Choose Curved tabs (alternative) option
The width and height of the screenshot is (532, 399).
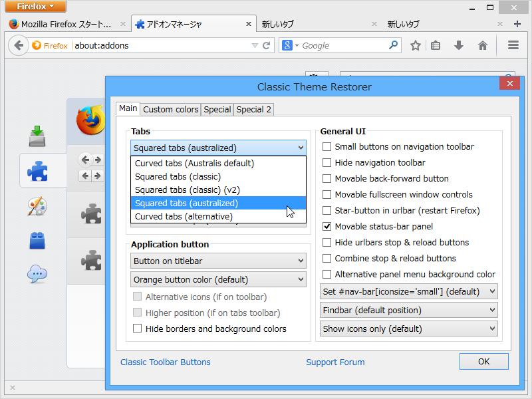pos(218,216)
